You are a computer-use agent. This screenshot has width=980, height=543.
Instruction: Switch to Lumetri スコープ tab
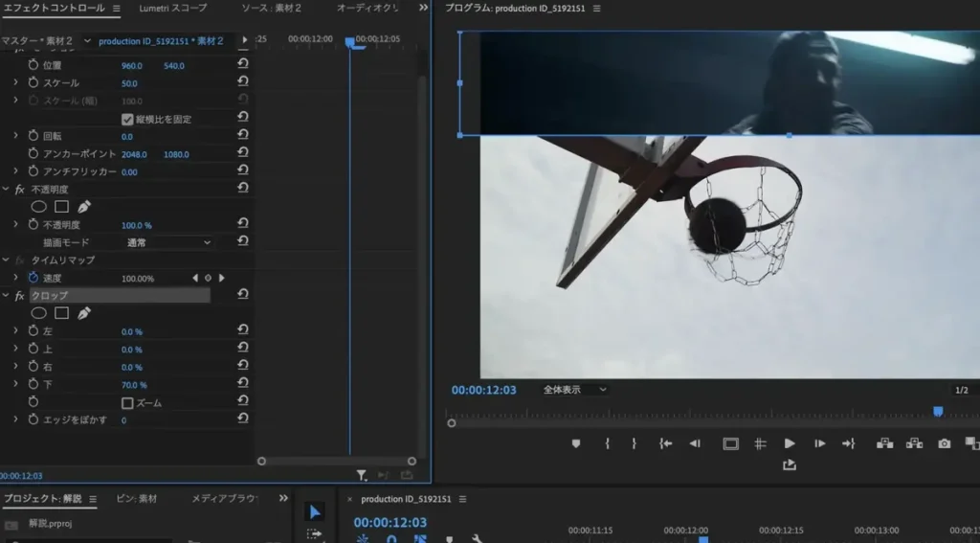click(173, 8)
